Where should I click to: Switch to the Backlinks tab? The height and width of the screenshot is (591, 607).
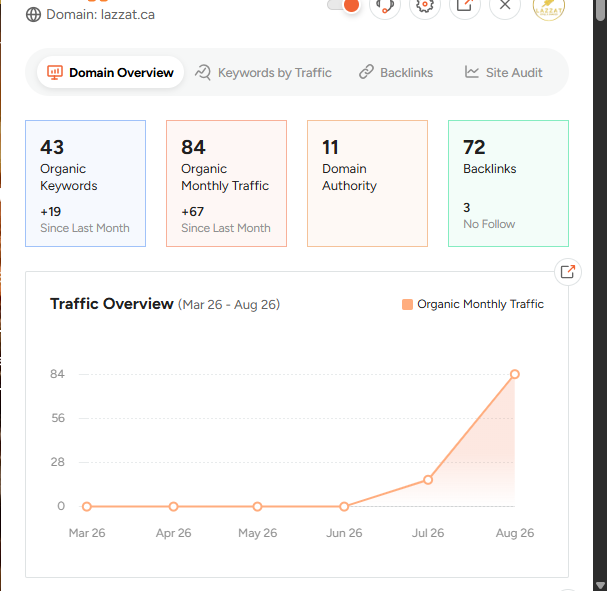pyautogui.click(x=396, y=72)
